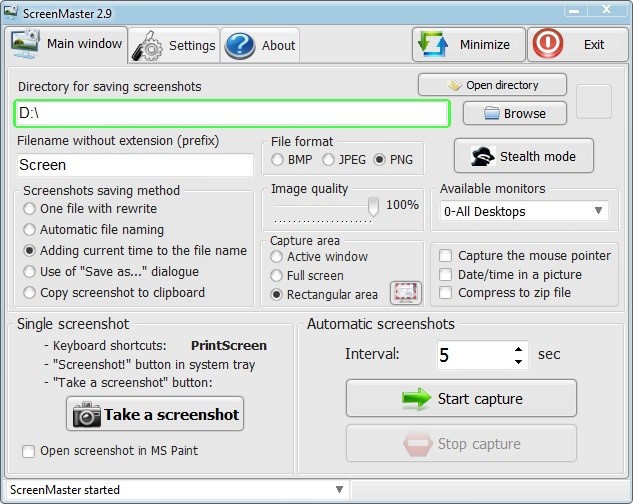Viewport: 633px width, 504px height.
Task: Switch to the Main window tab
Action: 66,44
